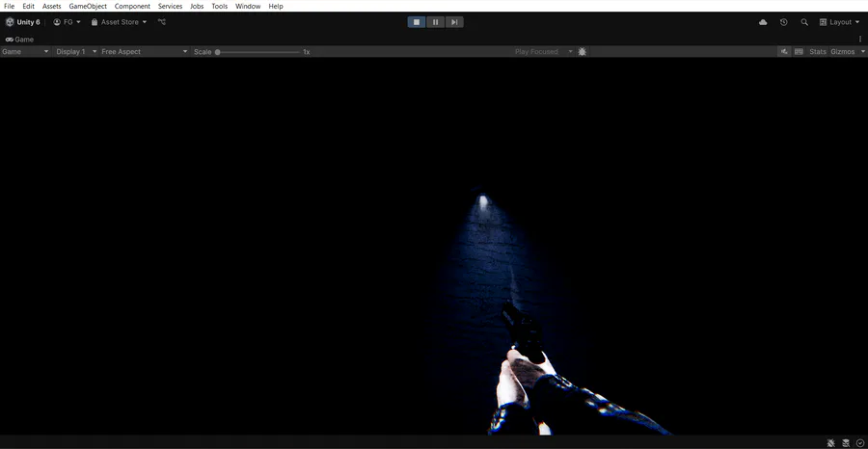Open the Assets menu

[x=51, y=6]
